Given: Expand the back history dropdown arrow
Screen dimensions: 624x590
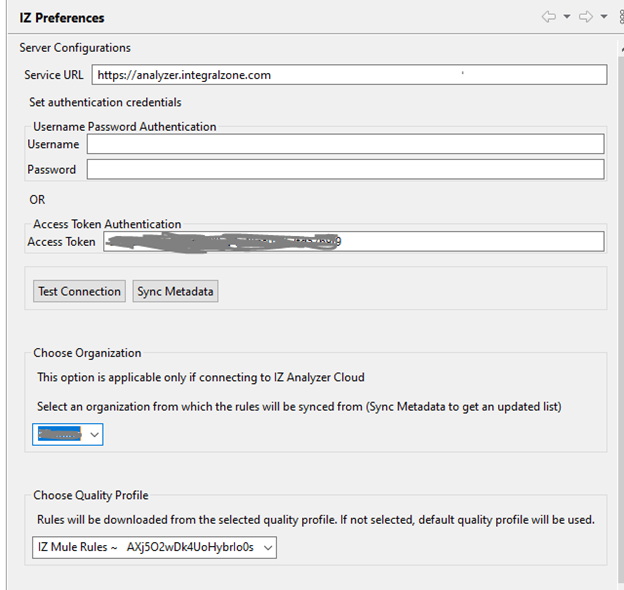Looking at the screenshot, I should pos(566,17).
